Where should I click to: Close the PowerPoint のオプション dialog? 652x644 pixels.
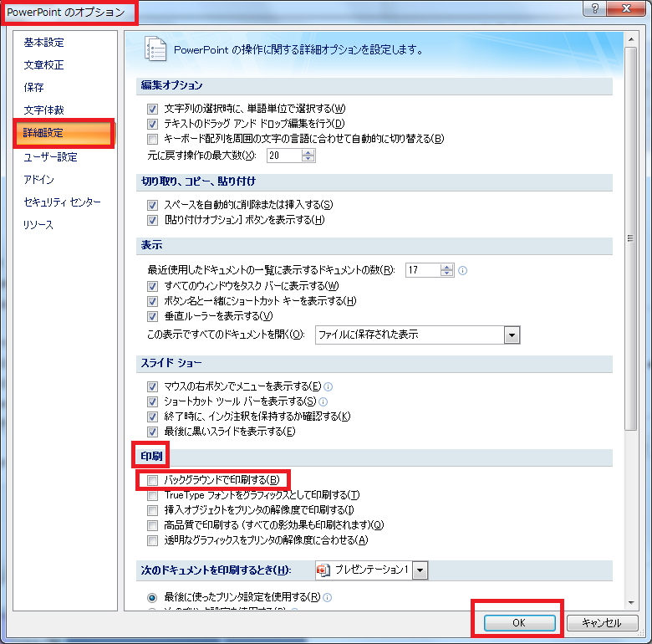(626, 8)
